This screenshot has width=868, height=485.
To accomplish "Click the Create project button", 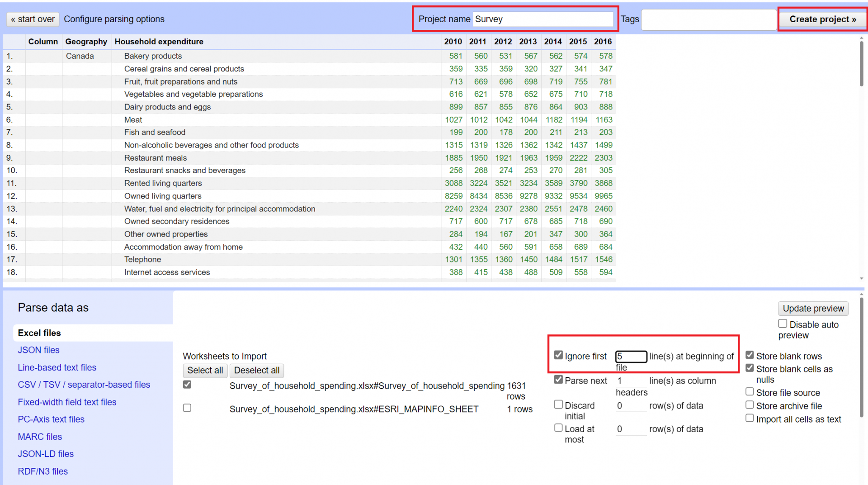I will [821, 19].
